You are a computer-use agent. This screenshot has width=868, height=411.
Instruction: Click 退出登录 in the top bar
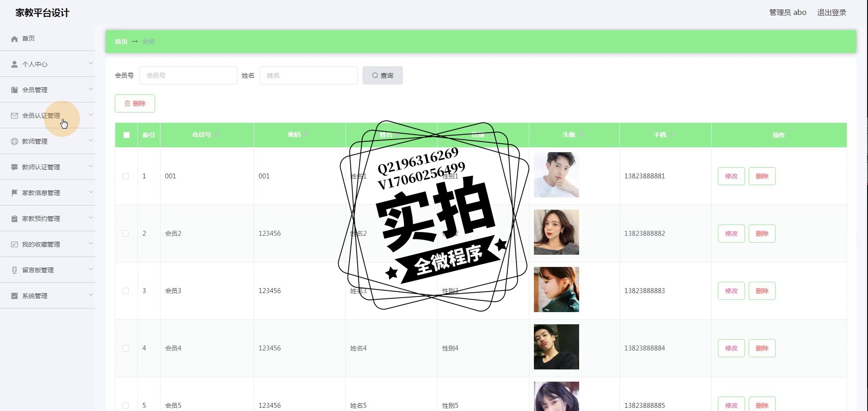pyautogui.click(x=831, y=13)
